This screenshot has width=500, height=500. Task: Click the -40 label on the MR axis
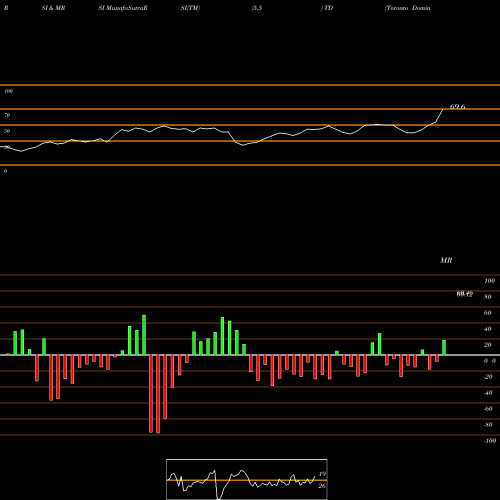pos(488,393)
